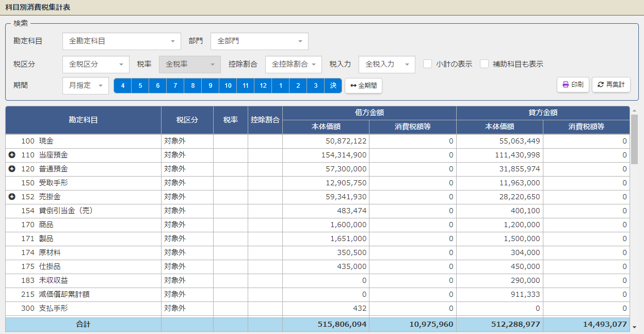Expand the 110 当座預金 row plus icon

point(12,155)
